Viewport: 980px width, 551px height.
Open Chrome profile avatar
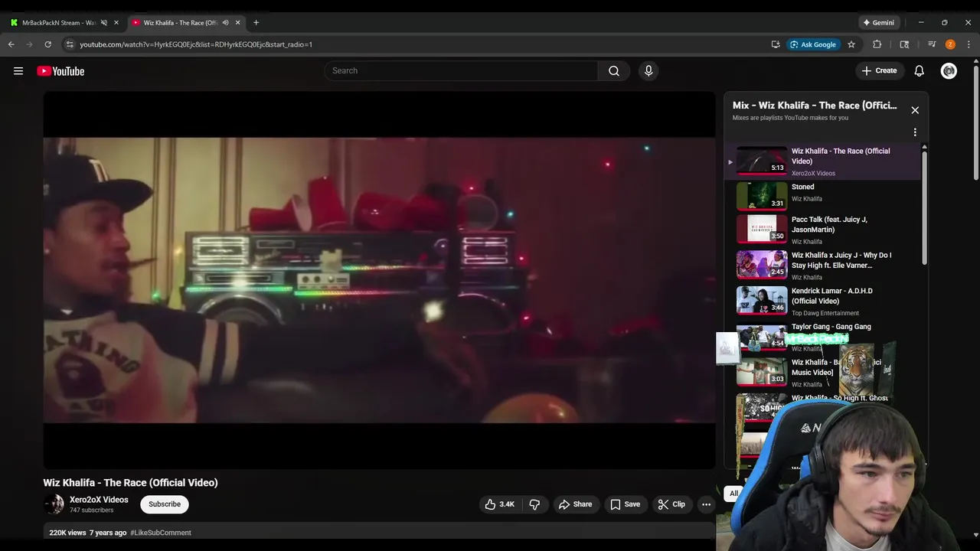pos(950,44)
